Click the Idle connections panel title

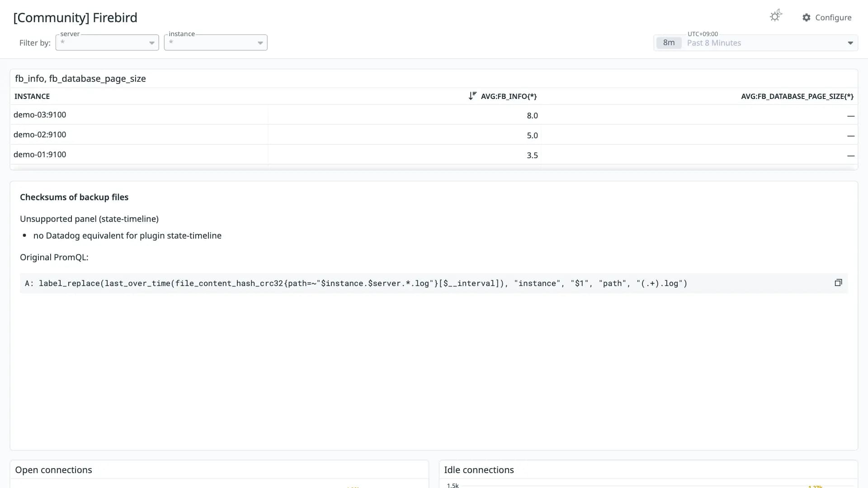[x=479, y=470]
